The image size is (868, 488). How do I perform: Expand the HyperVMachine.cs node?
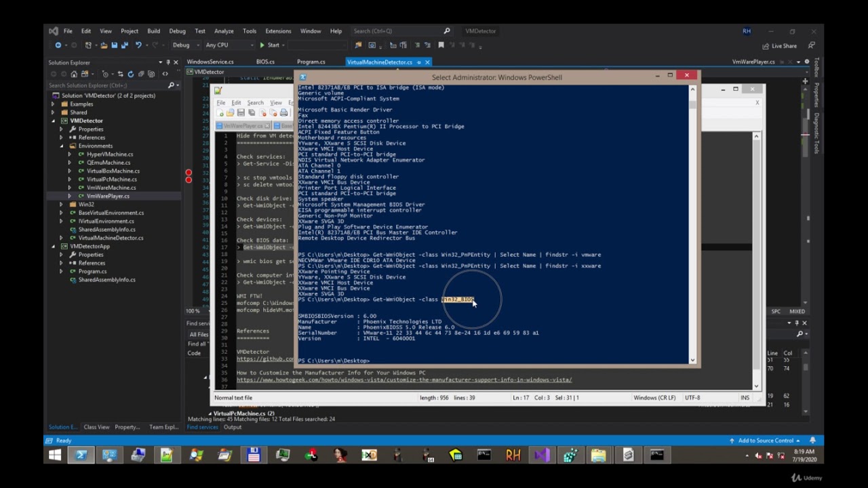coord(68,154)
